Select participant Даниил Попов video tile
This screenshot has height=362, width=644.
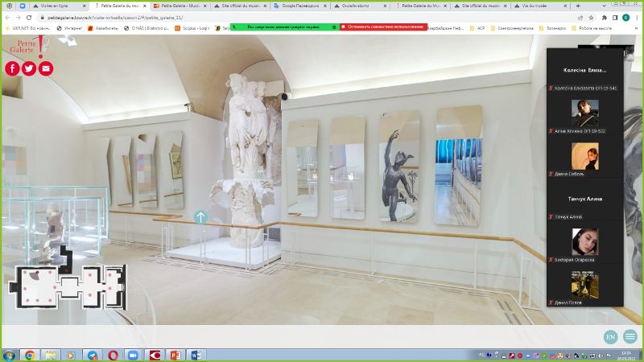(x=585, y=286)
